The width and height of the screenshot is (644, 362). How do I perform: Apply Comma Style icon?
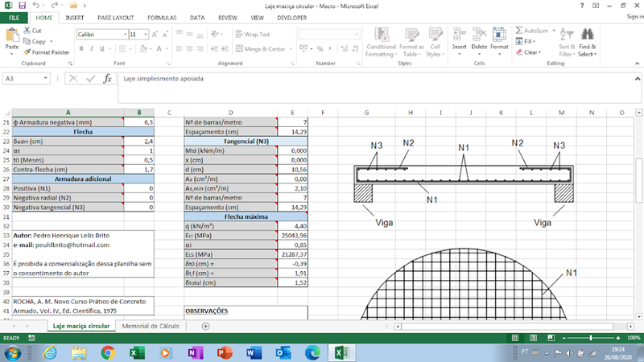[330, 49]
